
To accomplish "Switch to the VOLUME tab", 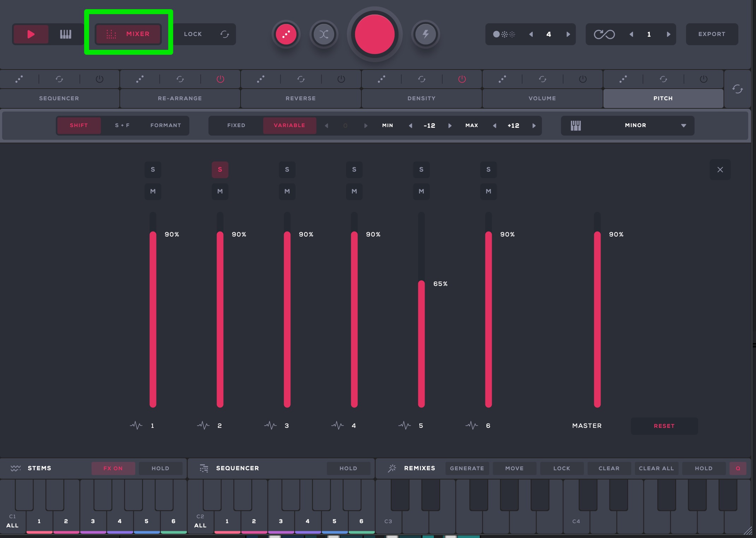I will [542, 98].
